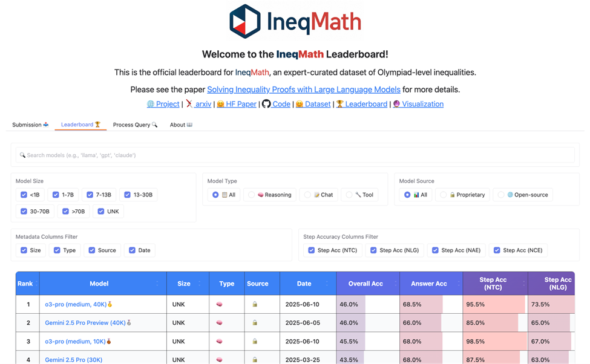Sort table by Size column header

point(188,284)
